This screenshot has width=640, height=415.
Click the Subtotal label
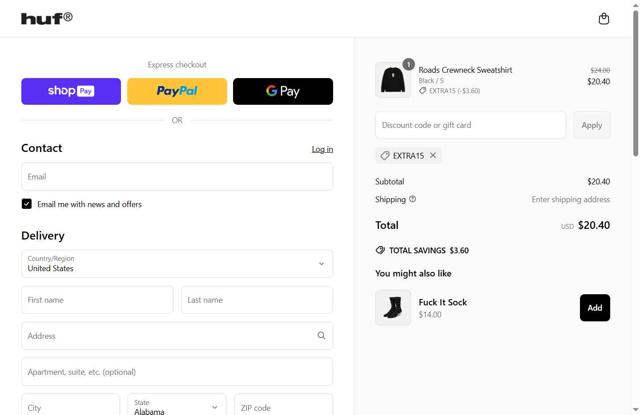390,182
